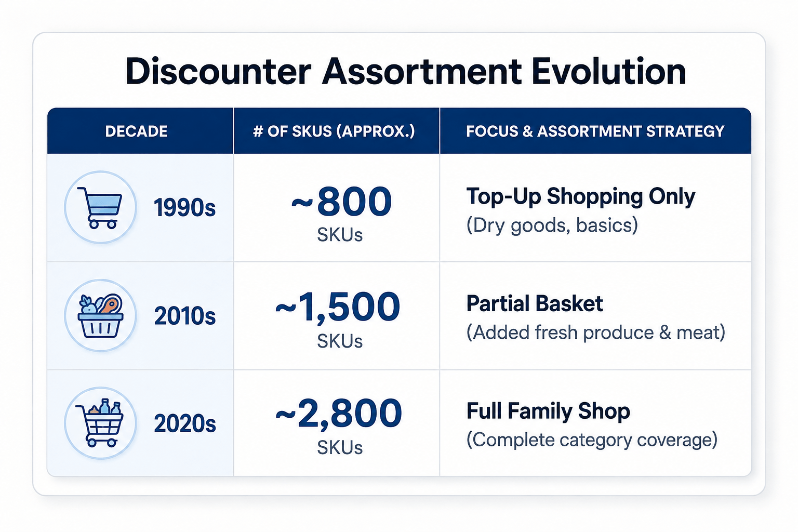Viewport: 798px width, 532px height.
Task: Select the 2020s decade label
Action: (x=184, y=423)
